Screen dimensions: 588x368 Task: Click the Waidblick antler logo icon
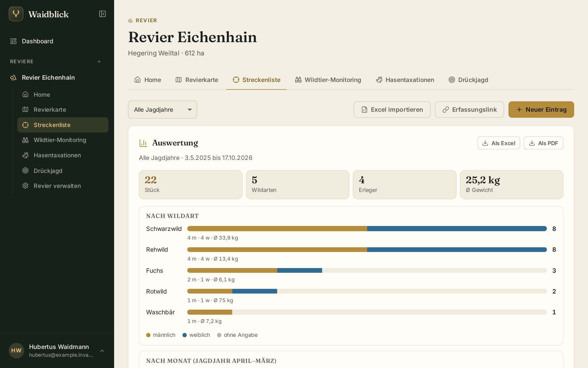(x=16, y=14)
